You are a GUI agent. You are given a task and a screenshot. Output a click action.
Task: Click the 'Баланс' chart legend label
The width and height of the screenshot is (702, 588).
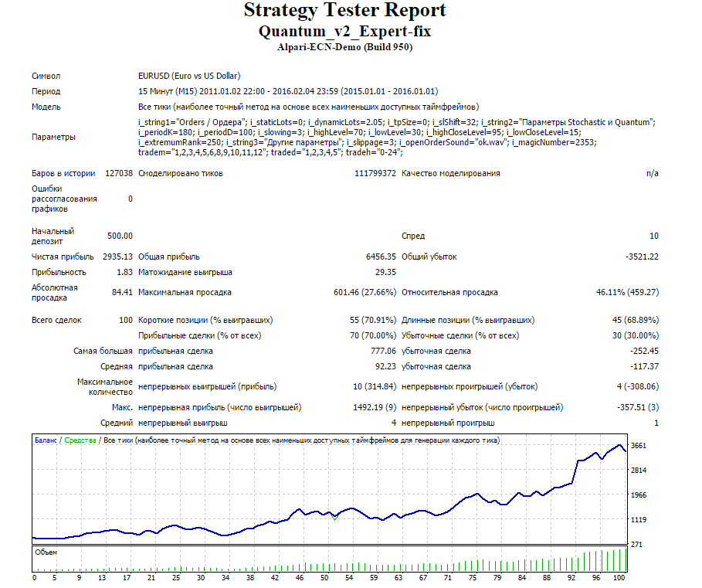pos(46,440)
